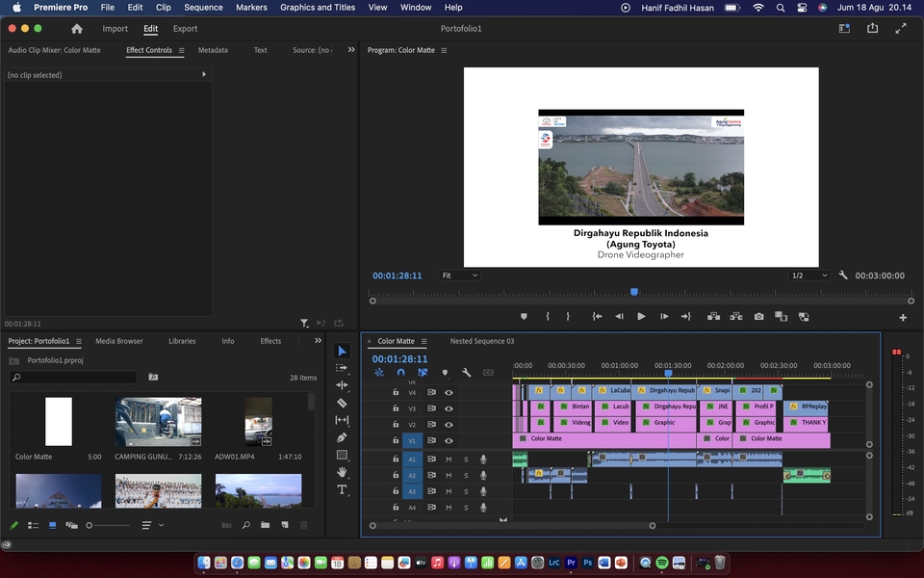Open the Workspaces icon in header
Image resolution: width=924 pixels, height=578 pixels.
click(x=844, y=28)
